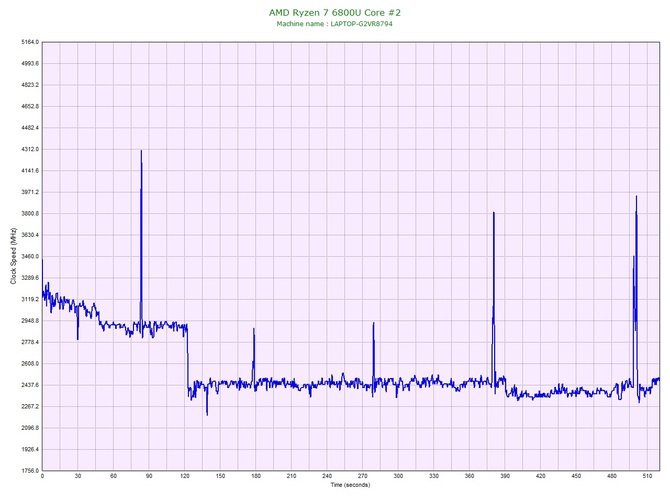The width and height of the screenshot is (670, 502).
Task: Select the 3119.2 y-axis value
Action: (x=30, y=299)
